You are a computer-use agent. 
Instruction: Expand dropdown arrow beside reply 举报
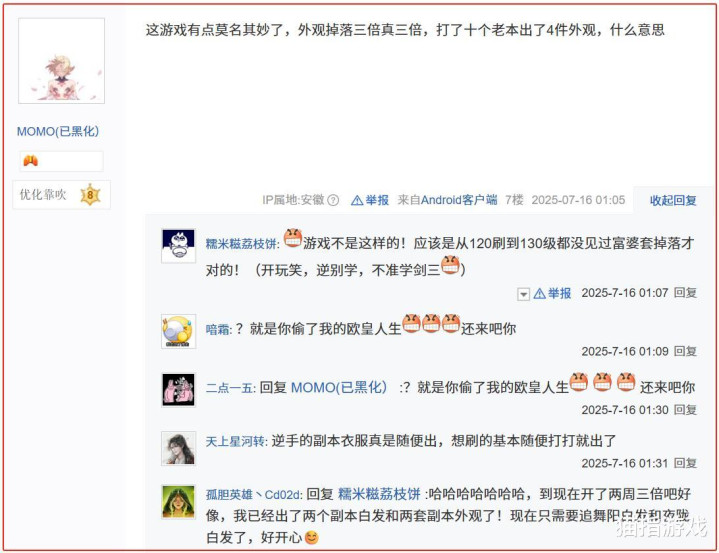(523, 294)
